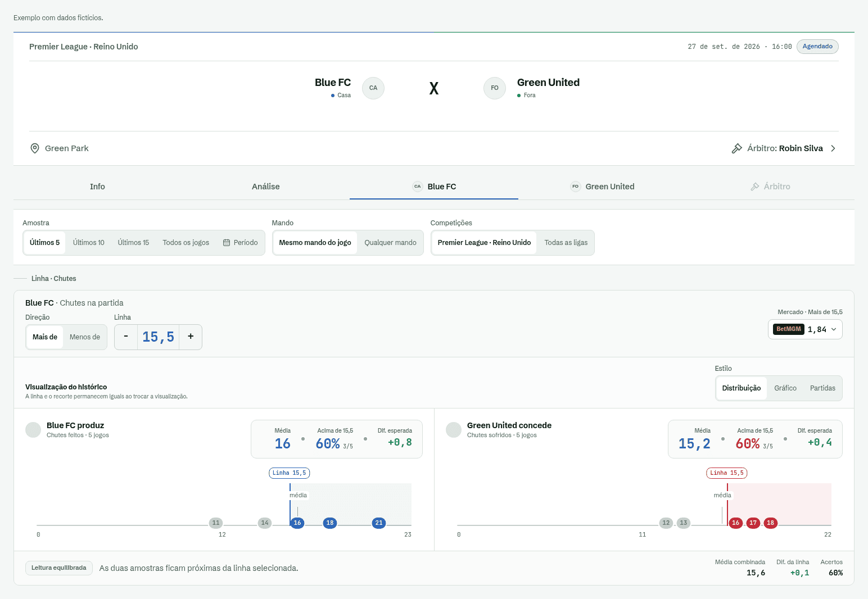Click the BetMGM bookmaker logo
The width and height of the screenshot is (868, 599).
click(x=789, y=329)
